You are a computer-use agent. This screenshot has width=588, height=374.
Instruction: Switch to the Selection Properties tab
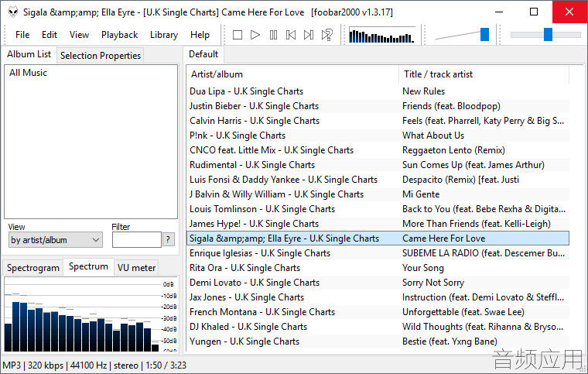(100, 56)
